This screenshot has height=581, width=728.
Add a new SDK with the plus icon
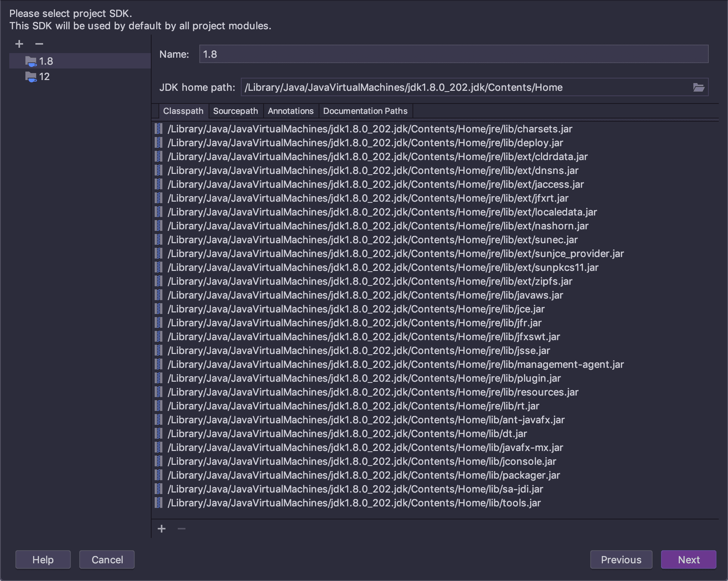tap(18, 44)
